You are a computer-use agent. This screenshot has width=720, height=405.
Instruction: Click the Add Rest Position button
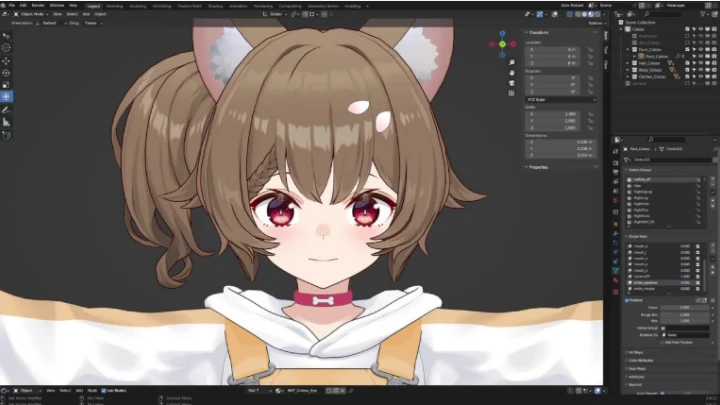pyautogui.click(x=678, y=343)
